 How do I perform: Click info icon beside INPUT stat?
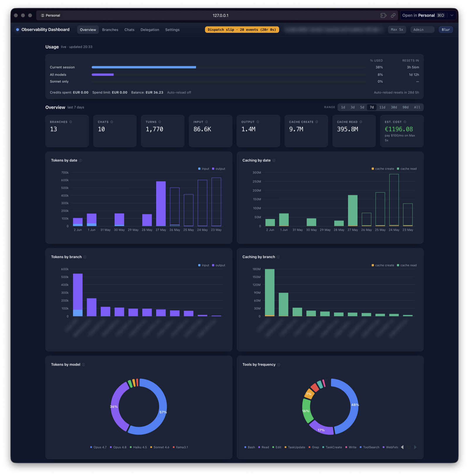[x=207, y=122]
